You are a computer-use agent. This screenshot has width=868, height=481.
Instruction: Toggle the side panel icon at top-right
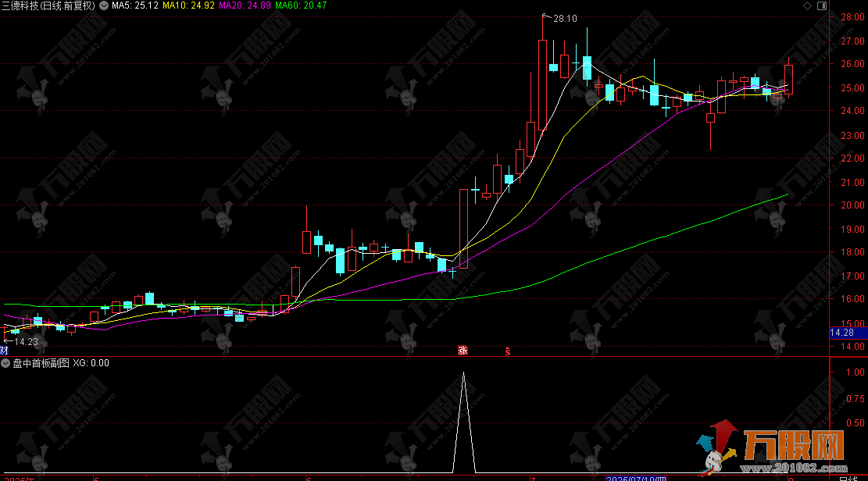822,5
